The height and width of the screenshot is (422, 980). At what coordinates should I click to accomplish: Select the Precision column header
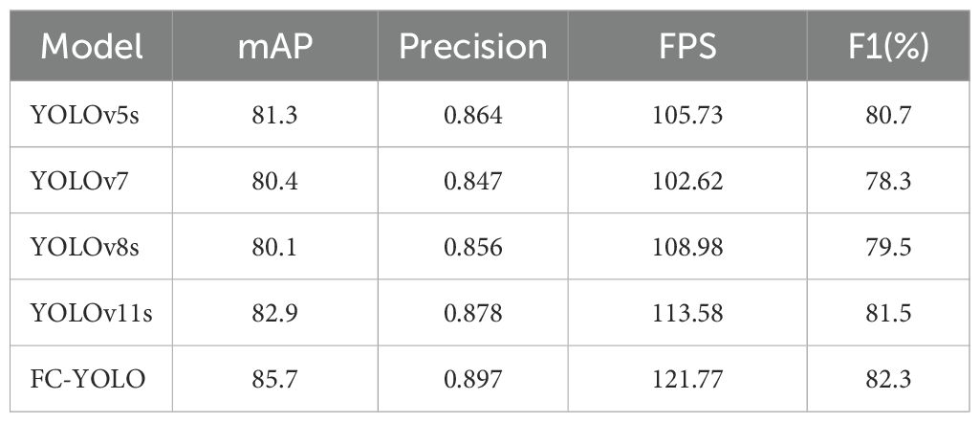(x=473, y=47)
